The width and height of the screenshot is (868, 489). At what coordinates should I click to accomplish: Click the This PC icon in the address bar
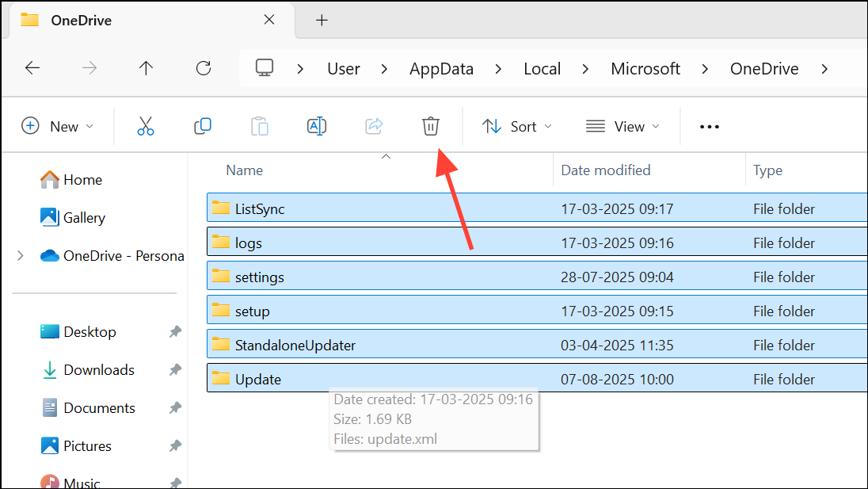(x=265, y=68)
